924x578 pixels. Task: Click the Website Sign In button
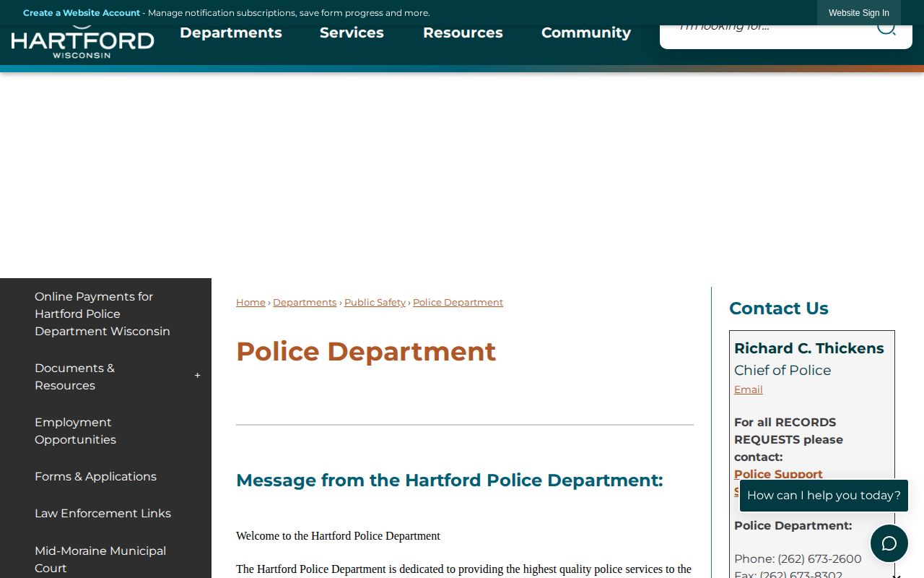click(859, 13)
